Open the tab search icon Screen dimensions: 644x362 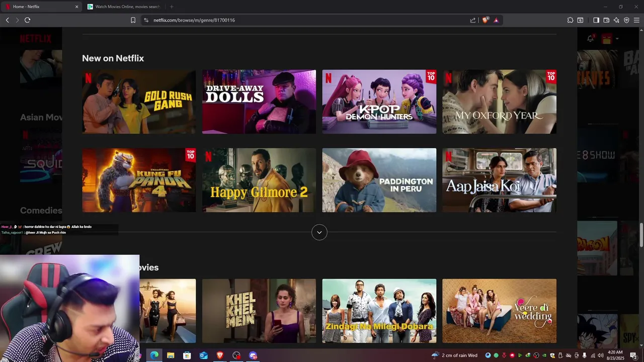tap(580, 20)
